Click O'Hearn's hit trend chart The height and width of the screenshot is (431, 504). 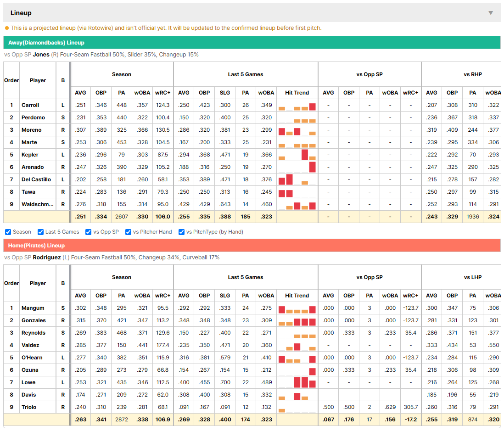(297, 358)
